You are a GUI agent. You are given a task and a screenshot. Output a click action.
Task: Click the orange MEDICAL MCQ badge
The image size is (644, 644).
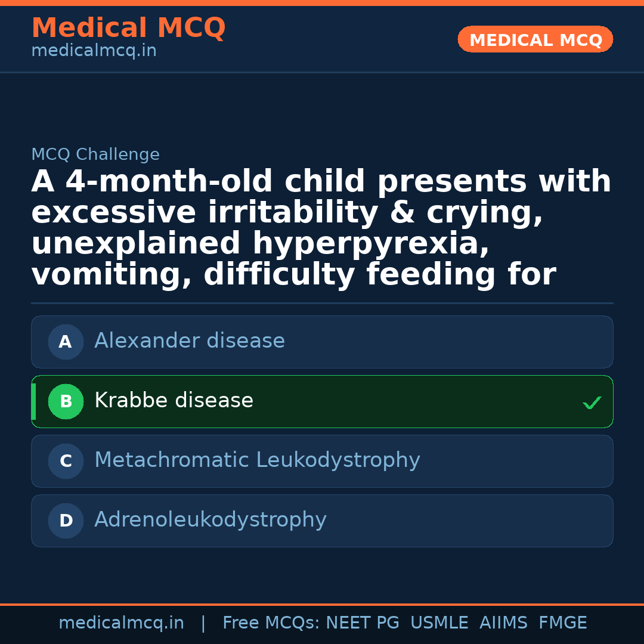coord(535,40)
